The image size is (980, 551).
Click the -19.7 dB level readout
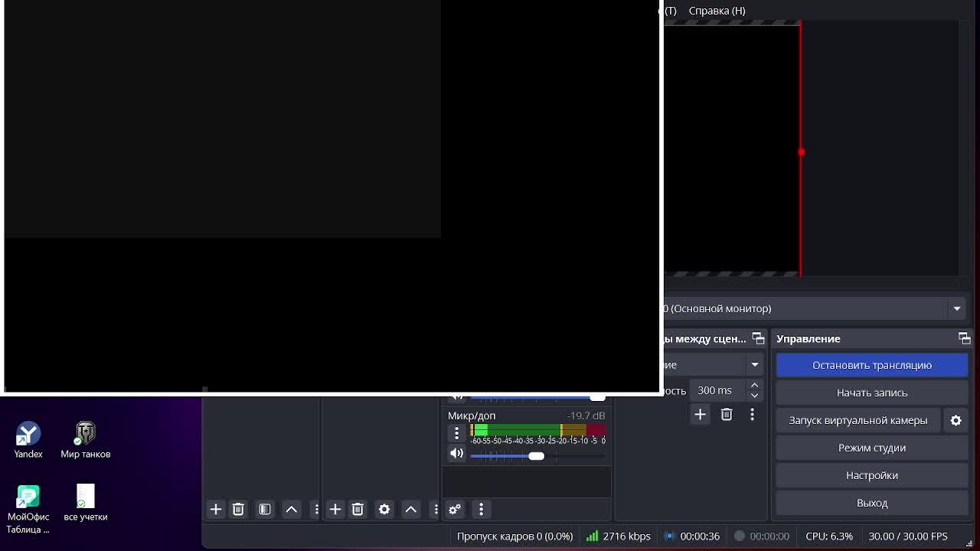click(586, 416)
